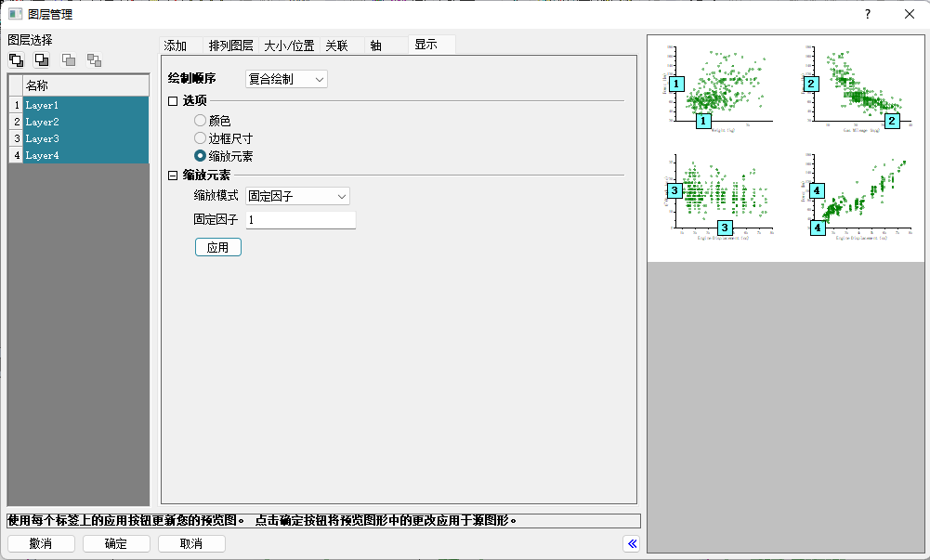Switch to the 排列图层 tab
The image size is (930, 560).
click(230, 46)
